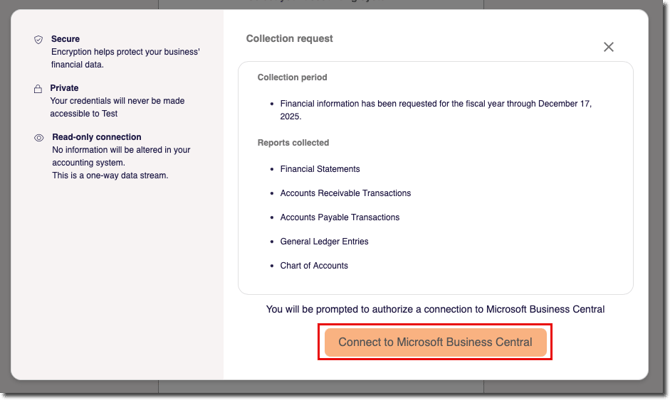Close the Collection request dialog
This screenshot has height=400, width=670.
(x=608, y=47)
